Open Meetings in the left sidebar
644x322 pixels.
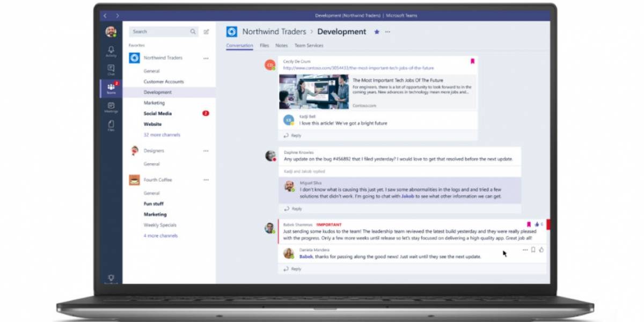(111, 107)
